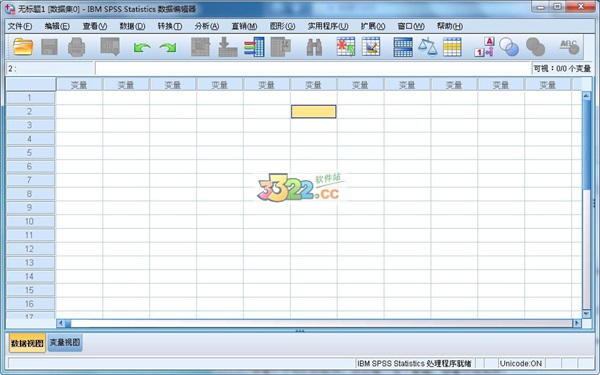Select row 5 header
Viewport: 600px width, 375px height.
(30, 153)
